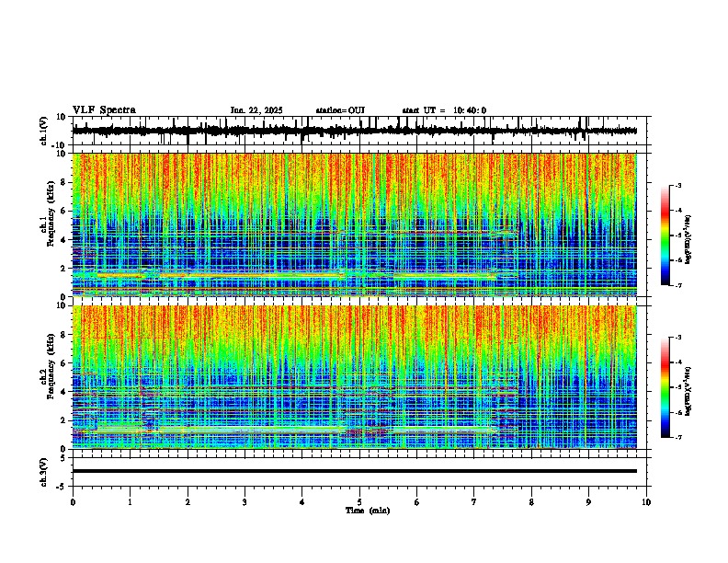
Task: Click the log(PSD) label beside ch.1 color scale
Action: point(688,239)
